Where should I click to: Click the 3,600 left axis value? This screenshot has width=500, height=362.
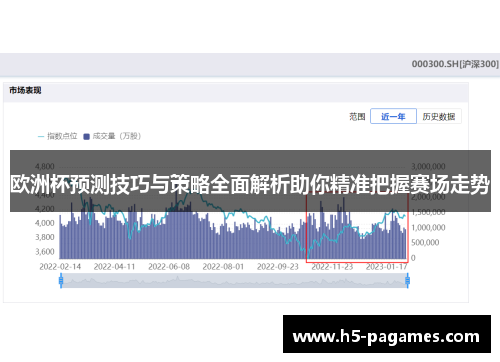pyautogui.click(x=45, y=252)
